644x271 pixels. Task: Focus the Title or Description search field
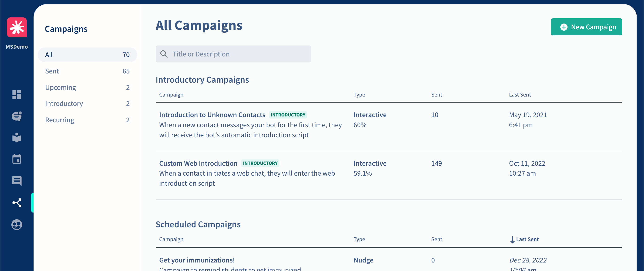233,54
